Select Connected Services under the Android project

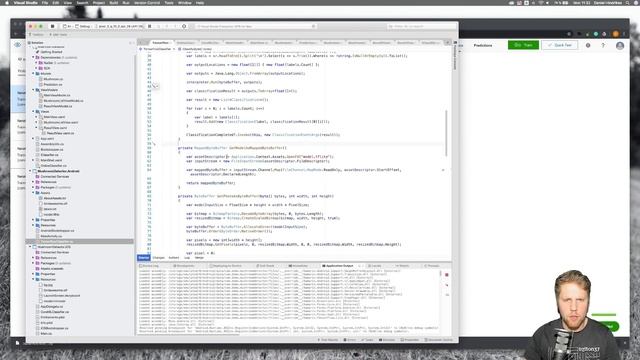(x=54, y=176)
